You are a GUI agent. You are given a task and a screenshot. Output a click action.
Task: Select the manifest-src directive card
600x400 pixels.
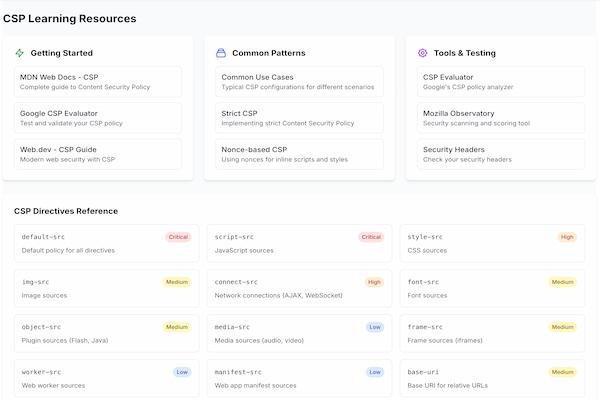(x=299, y=378)
